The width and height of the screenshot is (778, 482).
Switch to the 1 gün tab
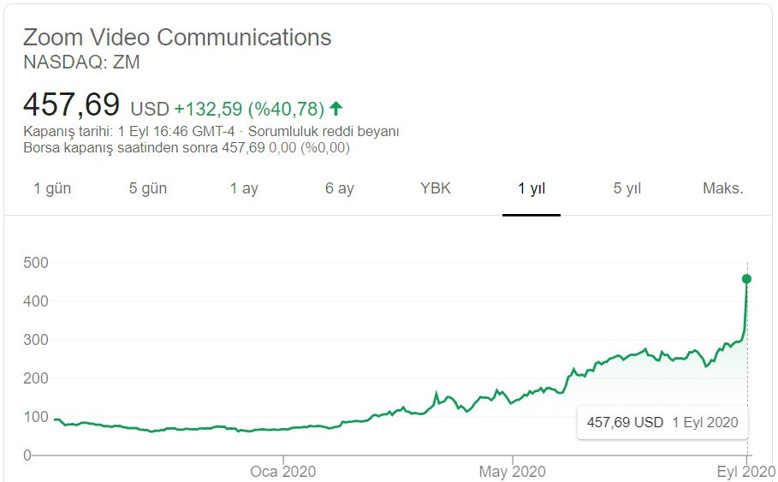52,189
